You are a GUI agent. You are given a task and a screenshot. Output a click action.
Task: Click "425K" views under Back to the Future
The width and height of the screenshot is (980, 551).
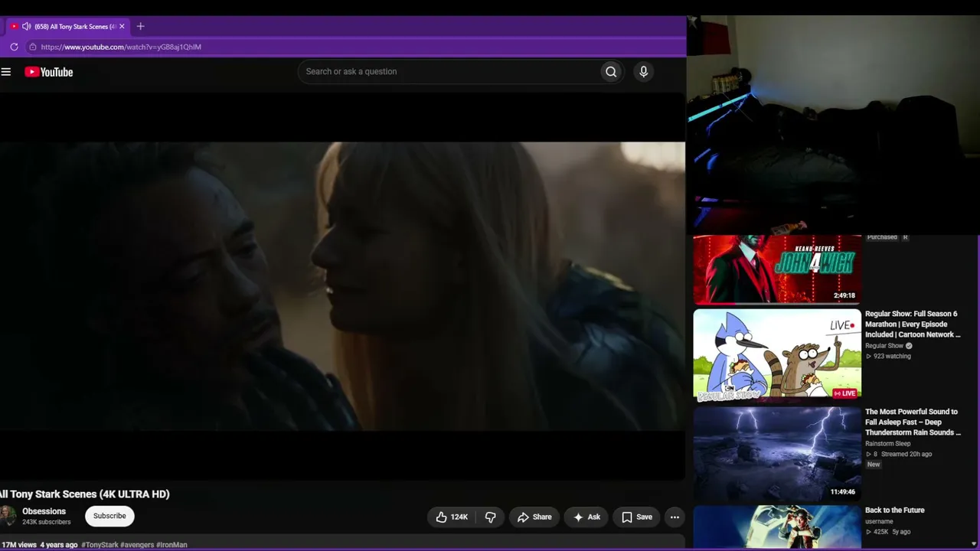[x=880, y=532]
